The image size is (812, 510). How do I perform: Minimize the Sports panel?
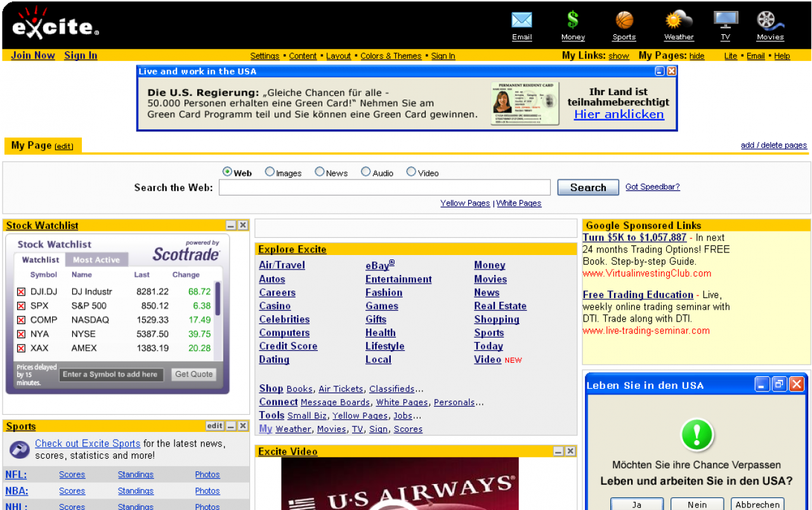click(x=231, y=426)
